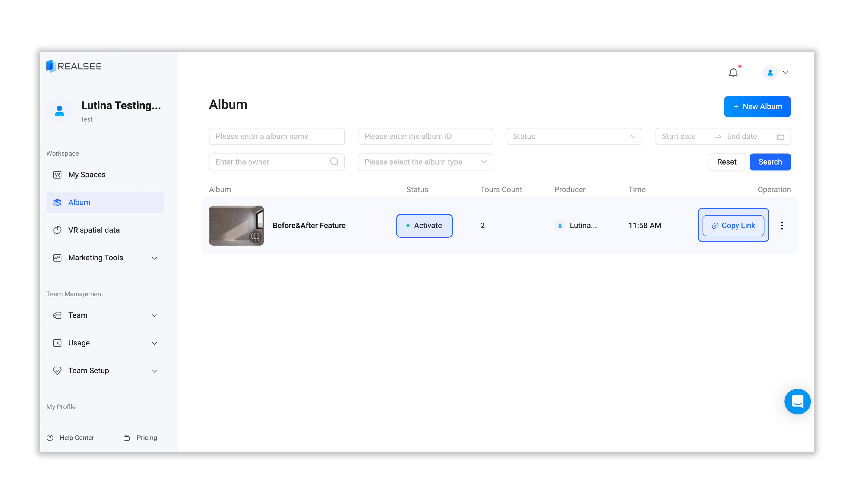Click the Realsee logo
The height and width of the screenshot is (504, 854).
[x=74, y=66]
